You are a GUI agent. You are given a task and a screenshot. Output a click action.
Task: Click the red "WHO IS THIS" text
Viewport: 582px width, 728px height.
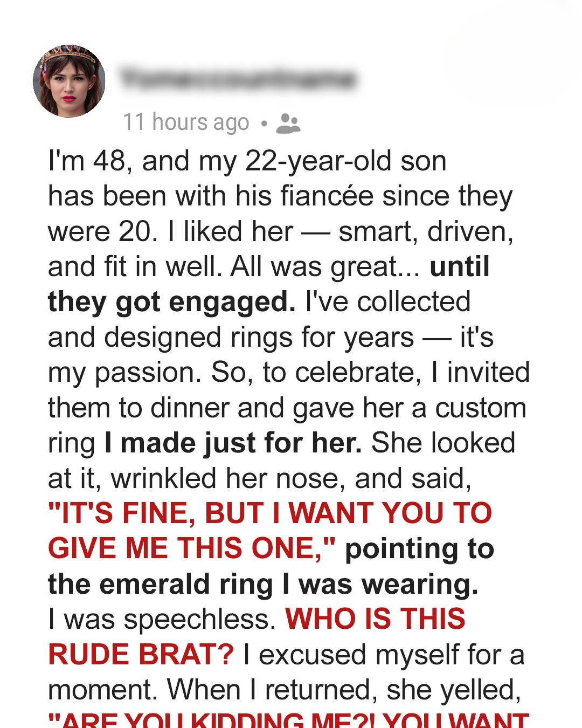[x=375, y=619]
